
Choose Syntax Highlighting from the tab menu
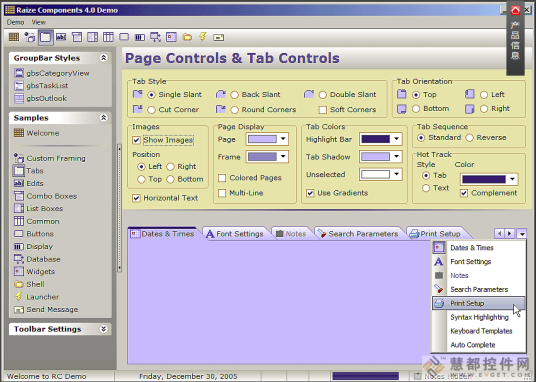point(479,317)
